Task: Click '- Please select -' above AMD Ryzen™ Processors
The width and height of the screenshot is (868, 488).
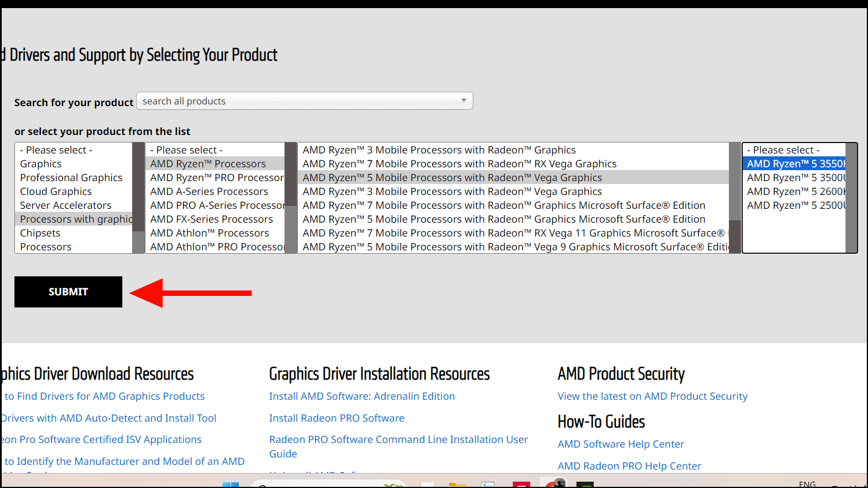Action: [x=215, y=150]
